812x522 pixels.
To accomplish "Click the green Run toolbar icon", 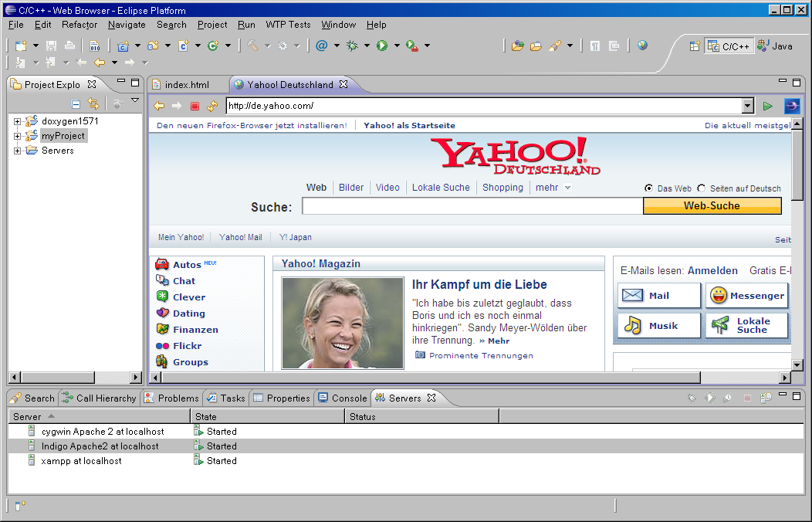I will (x=381, y=46).
